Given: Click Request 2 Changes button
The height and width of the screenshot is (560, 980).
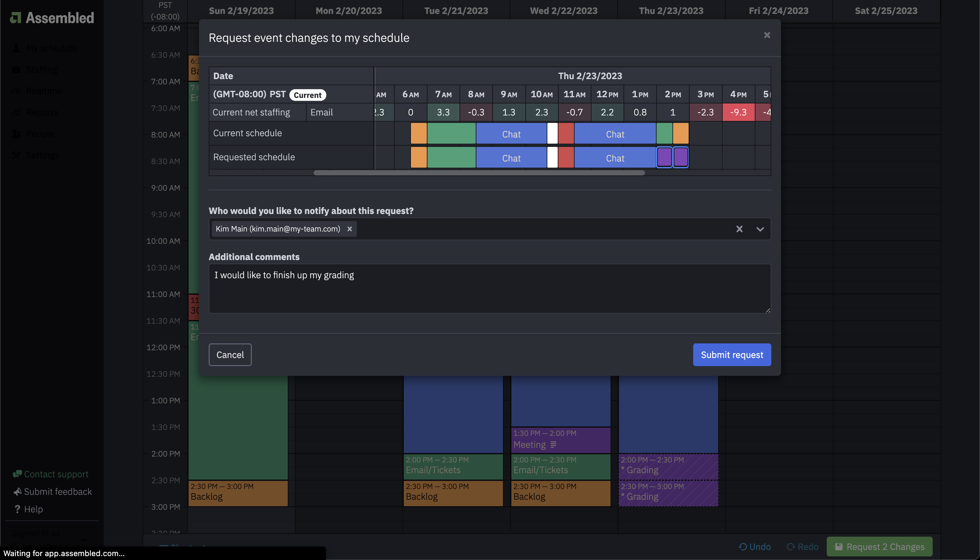Looking at the screenshot, I should click(x=879, y=546).
